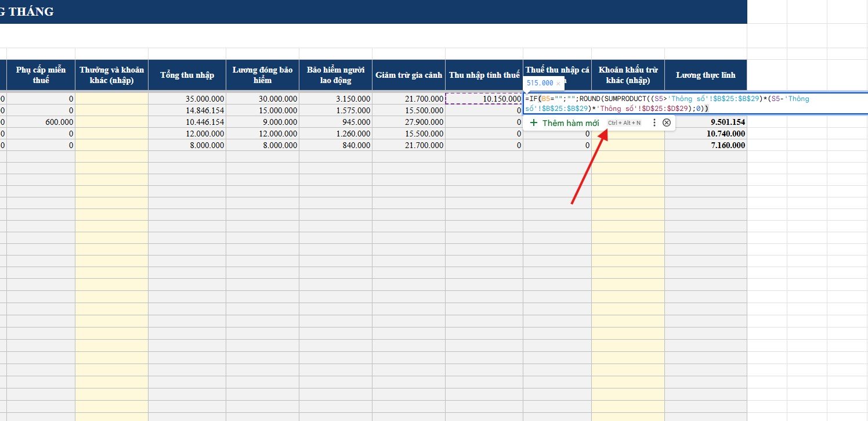
Task: Click the 'Thêm hàm mới' add function button
Action: pyautogui.click(x=565, y=123)
